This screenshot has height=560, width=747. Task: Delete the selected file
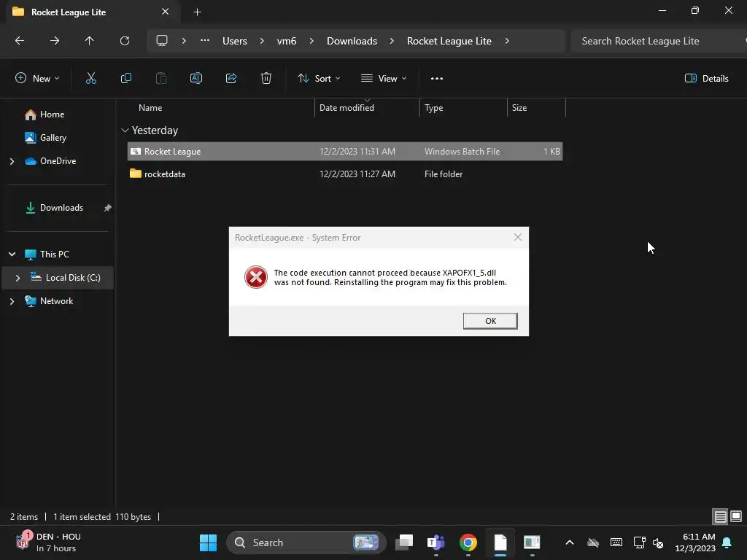[x=266, y=78]
